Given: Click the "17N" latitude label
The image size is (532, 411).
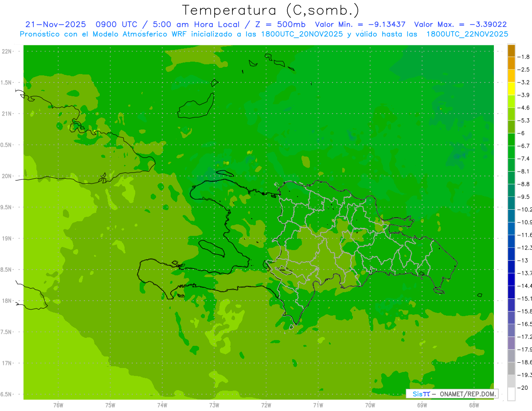Looking at the screenshot, I should click(x=7, y=363).
